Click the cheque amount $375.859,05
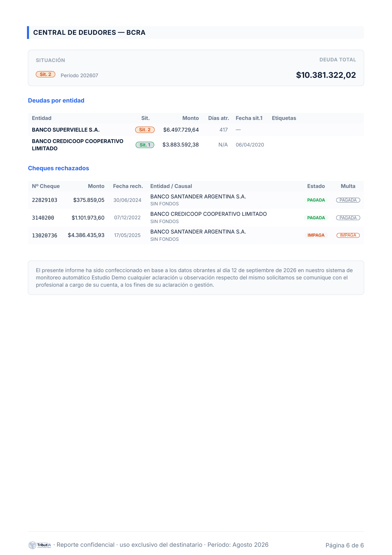Viewport: 392px width, 555px height. tap(89, 200)
